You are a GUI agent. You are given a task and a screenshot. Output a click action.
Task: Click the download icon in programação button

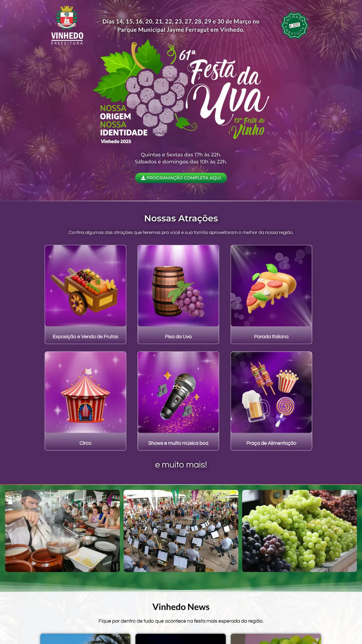[x=143, y=178]
